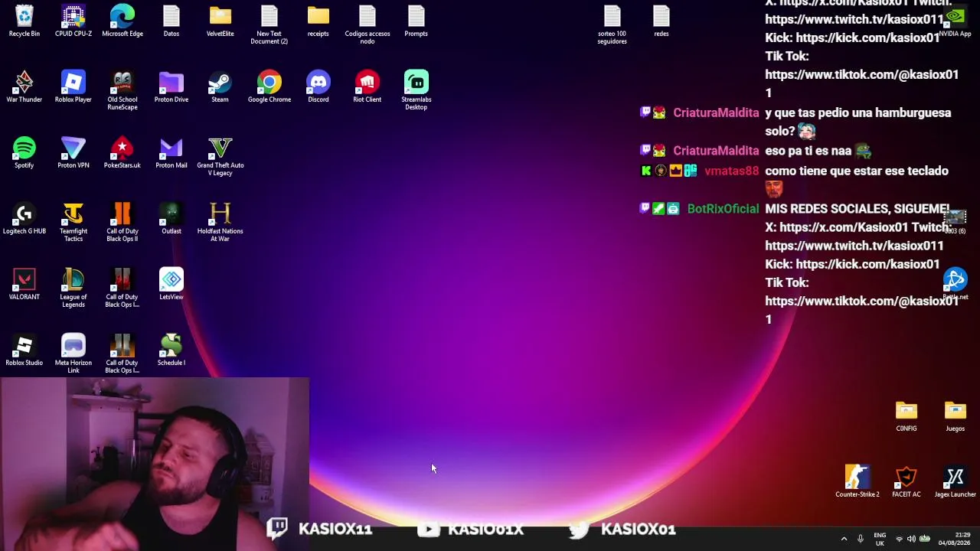Select the Codigos accesos nodo file
The width and height of the screenshot is (980, 551).
click(367, 24)
